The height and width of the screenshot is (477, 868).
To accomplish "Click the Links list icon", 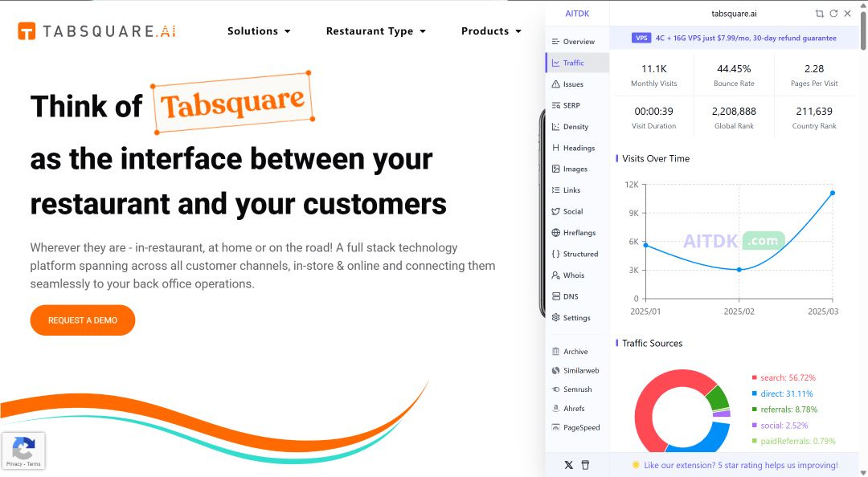I will click(556, 190).
